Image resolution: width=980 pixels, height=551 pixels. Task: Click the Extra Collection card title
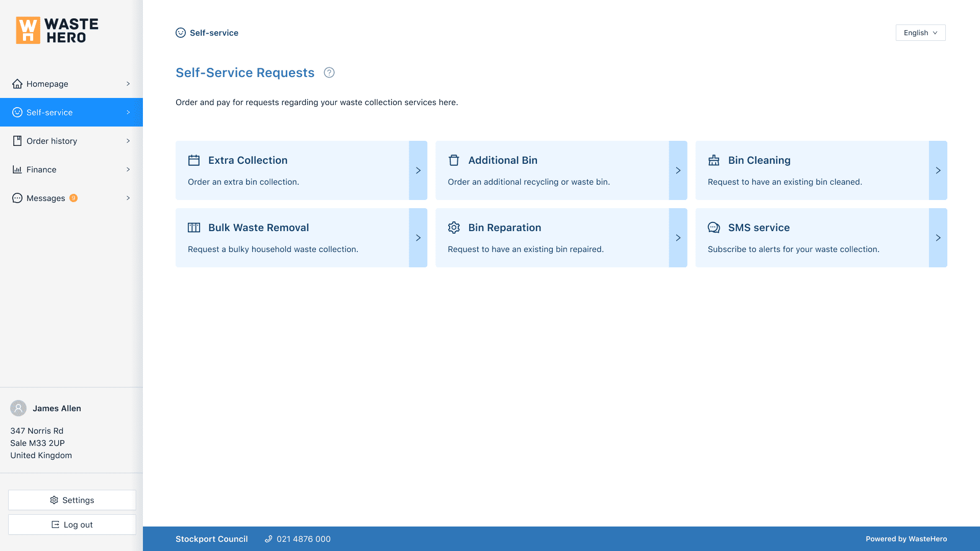(248, 160)
